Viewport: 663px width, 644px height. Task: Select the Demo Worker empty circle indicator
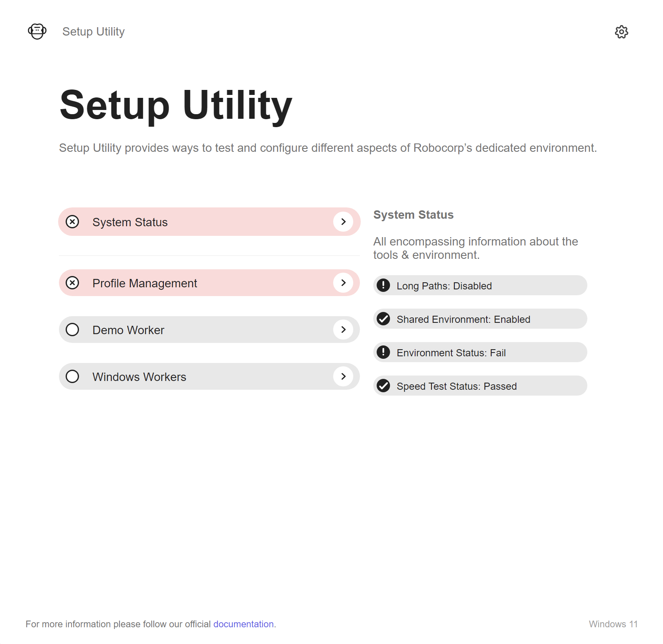[72, 330]
